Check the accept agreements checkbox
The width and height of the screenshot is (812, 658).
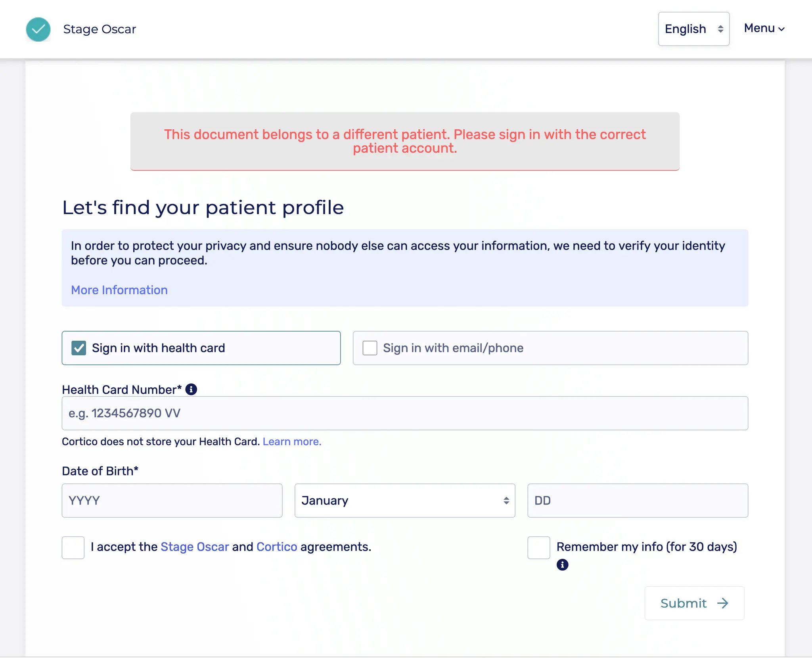click(73, 548)
